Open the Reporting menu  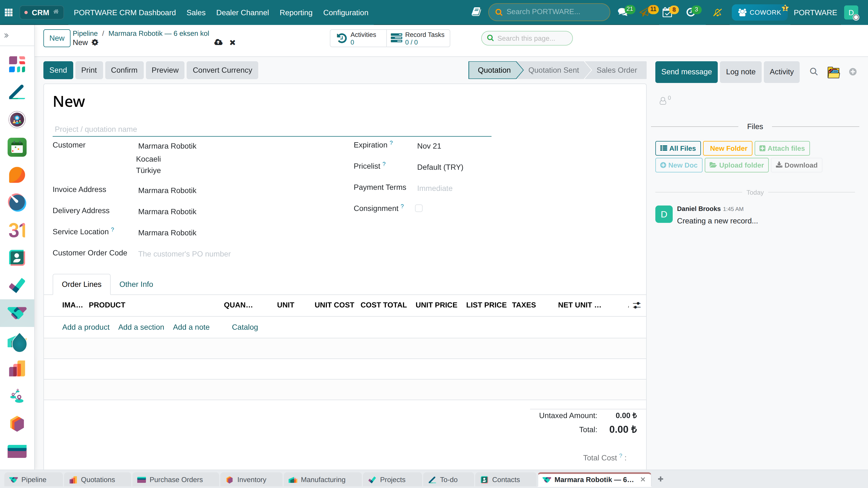pyautogui.click(x=296, y=12)
